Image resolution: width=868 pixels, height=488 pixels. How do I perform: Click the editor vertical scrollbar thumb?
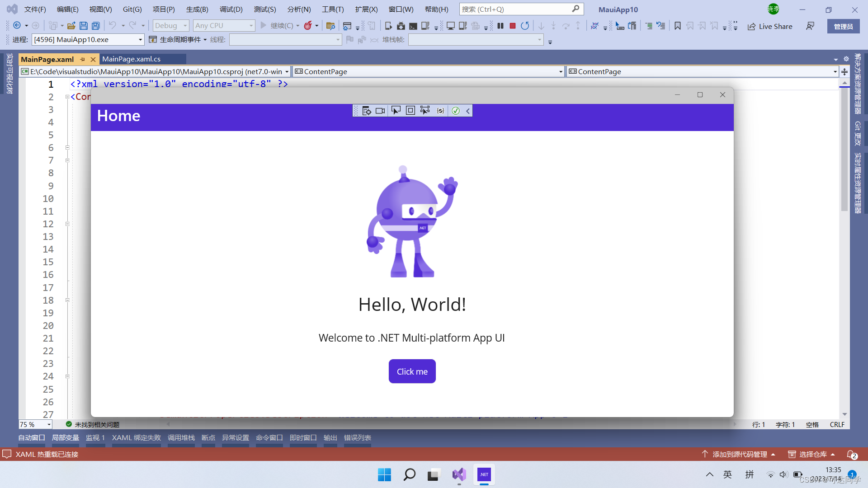click(x=844, y=149)
